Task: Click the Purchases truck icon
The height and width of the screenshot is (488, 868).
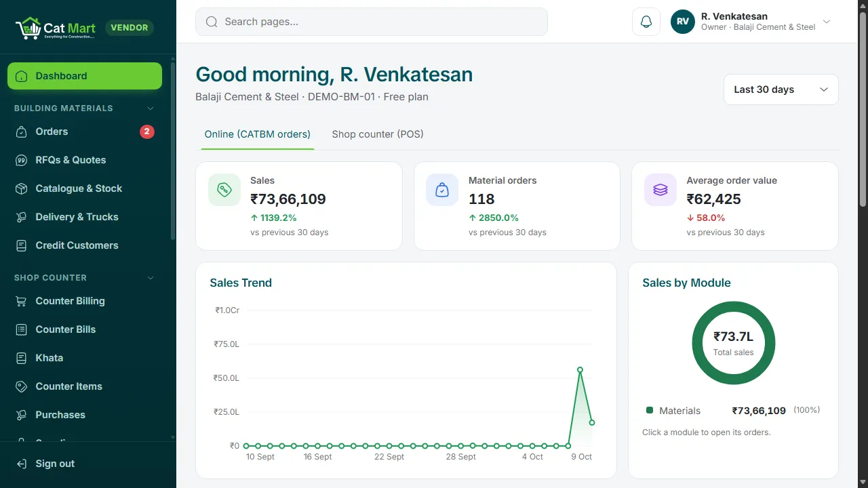Action: click(22, 415)
